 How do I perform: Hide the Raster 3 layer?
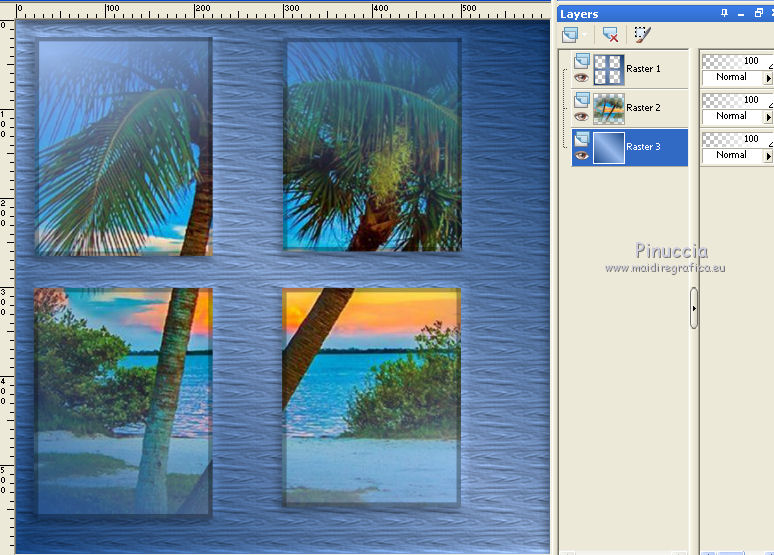[x=581, y=156]
